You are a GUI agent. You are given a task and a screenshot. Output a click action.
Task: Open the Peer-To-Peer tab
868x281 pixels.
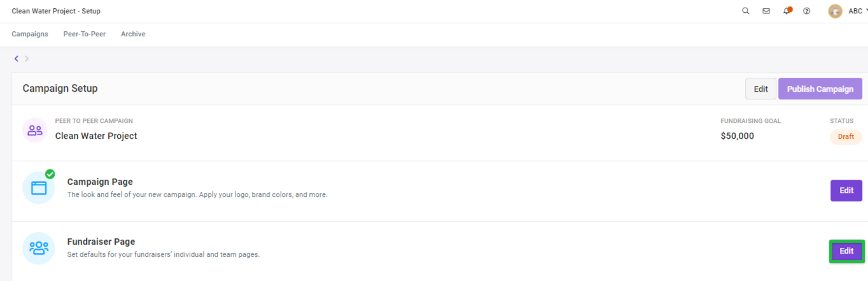tap(85, 34)
